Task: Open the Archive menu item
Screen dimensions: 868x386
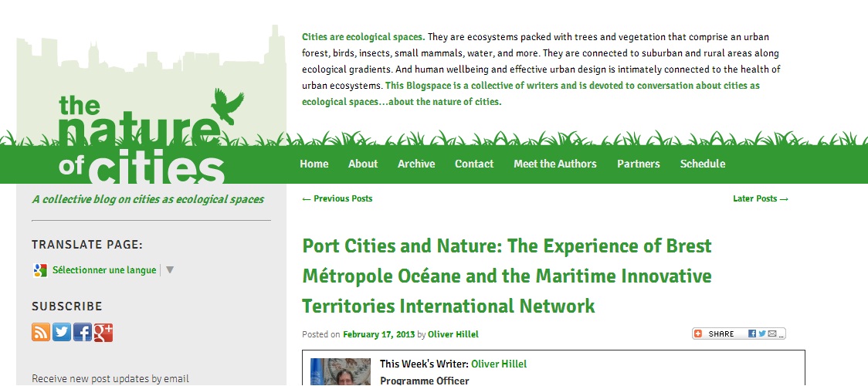Action: pos(416,164)
